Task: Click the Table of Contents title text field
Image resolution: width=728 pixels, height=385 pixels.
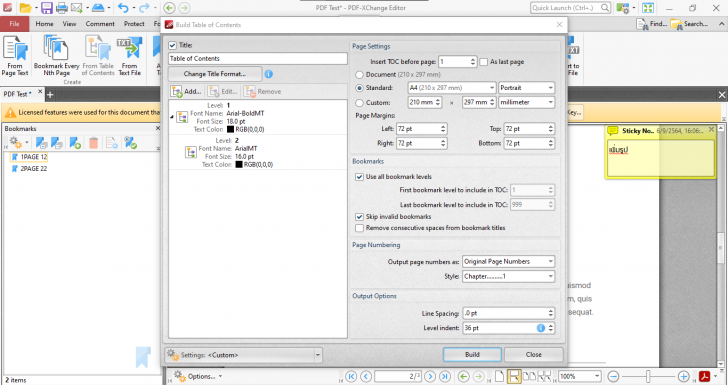Action: coord(258,59)
